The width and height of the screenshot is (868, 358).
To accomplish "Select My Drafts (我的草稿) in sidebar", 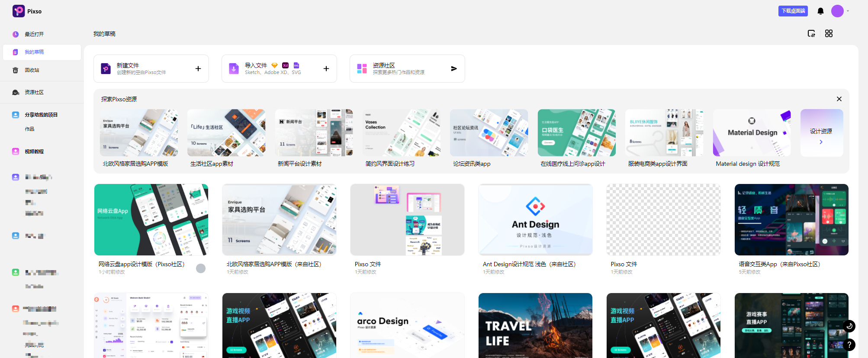I will 34,52.
